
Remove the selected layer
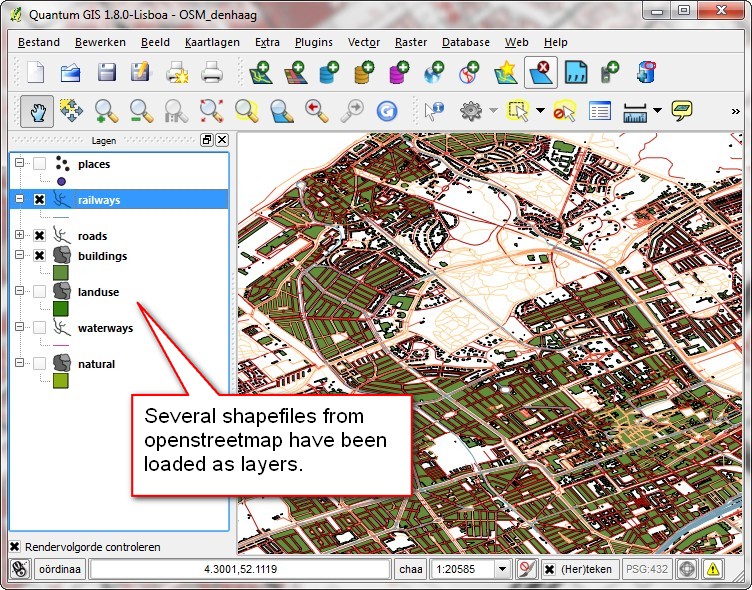pos(540,72)
